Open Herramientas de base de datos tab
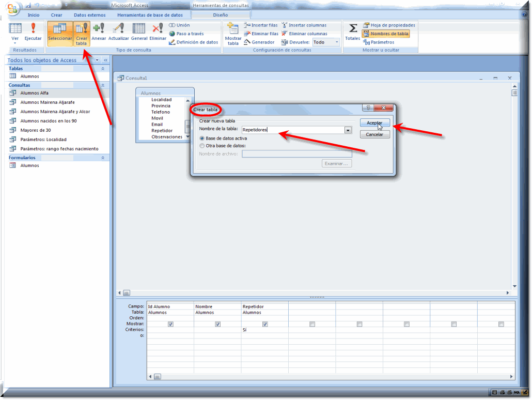Screen dimensions: 532x400 point(150,15)
